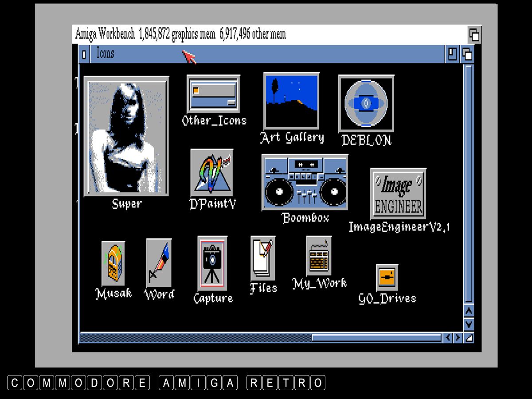Launch ImageEngineerV2.1 icon
Image resolution: width=532 pixels, height=399 pixels.
(398, 194)
